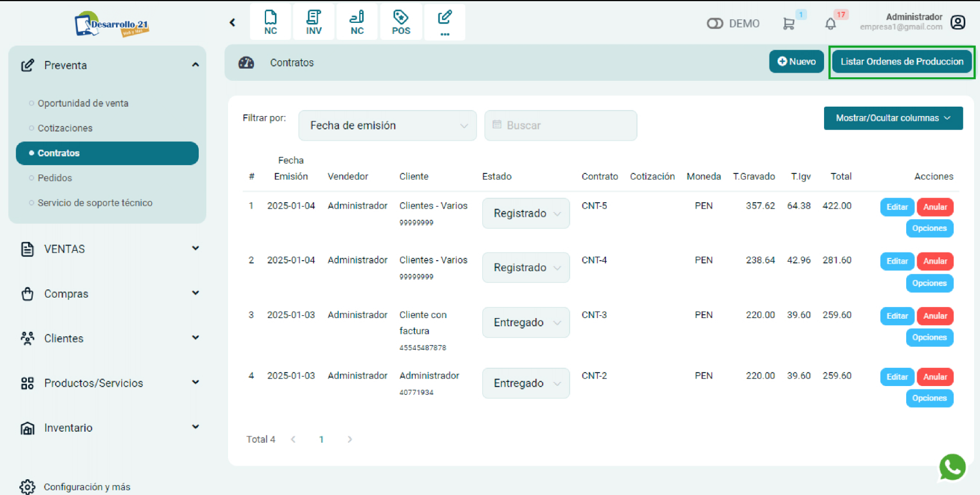Open the first NC document shortcut
This screenshot has height=495, width=980.
tap(270, 22)
